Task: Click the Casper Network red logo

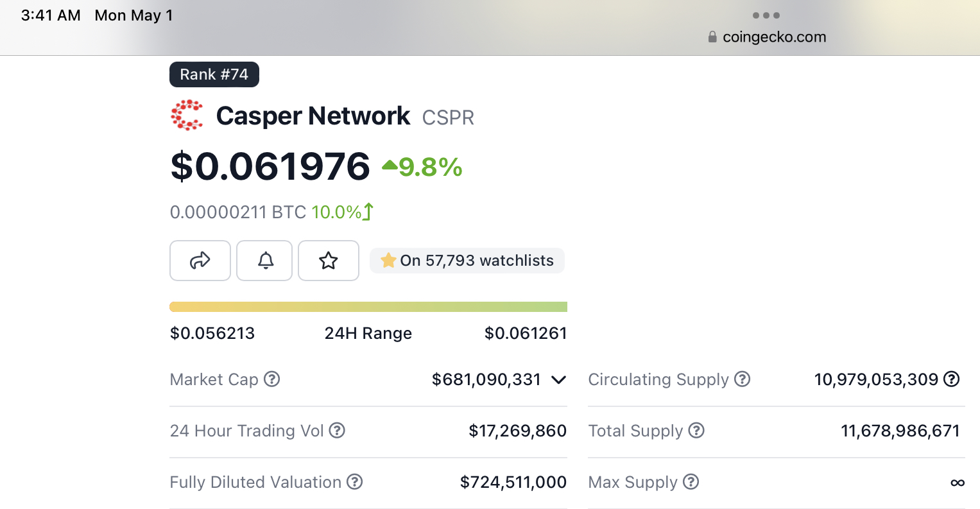Action: (x=187, y=116)
